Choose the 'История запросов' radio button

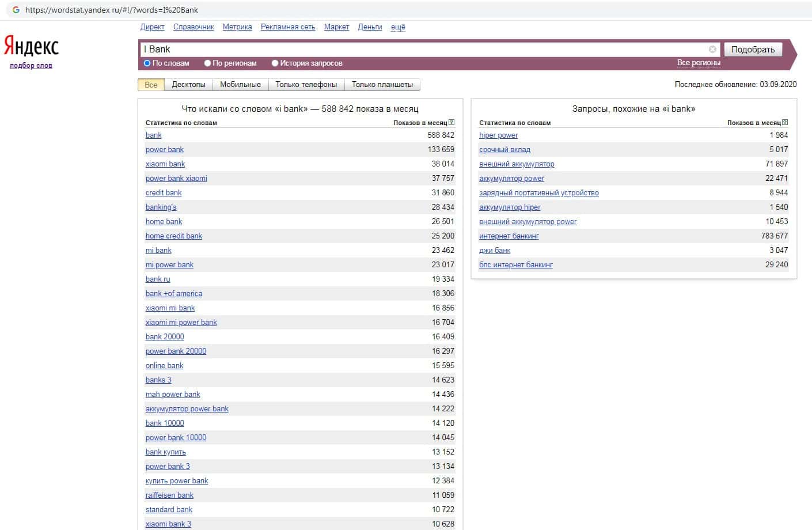point(275,63)
